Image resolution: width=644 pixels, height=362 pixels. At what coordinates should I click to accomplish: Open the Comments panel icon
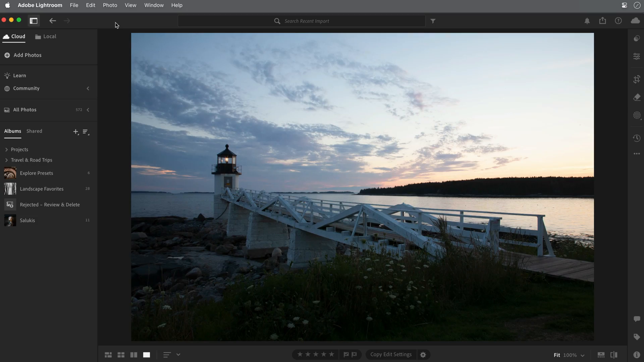click(636, 319)
